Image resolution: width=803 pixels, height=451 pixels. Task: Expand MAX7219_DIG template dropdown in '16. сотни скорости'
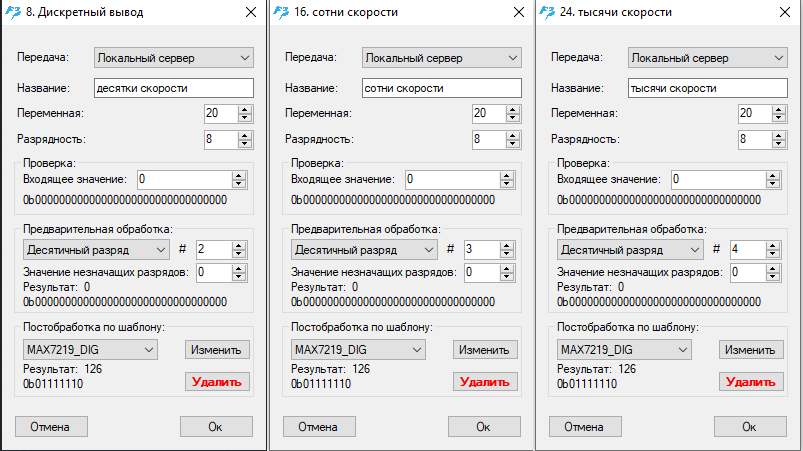(x=358, y=350)
